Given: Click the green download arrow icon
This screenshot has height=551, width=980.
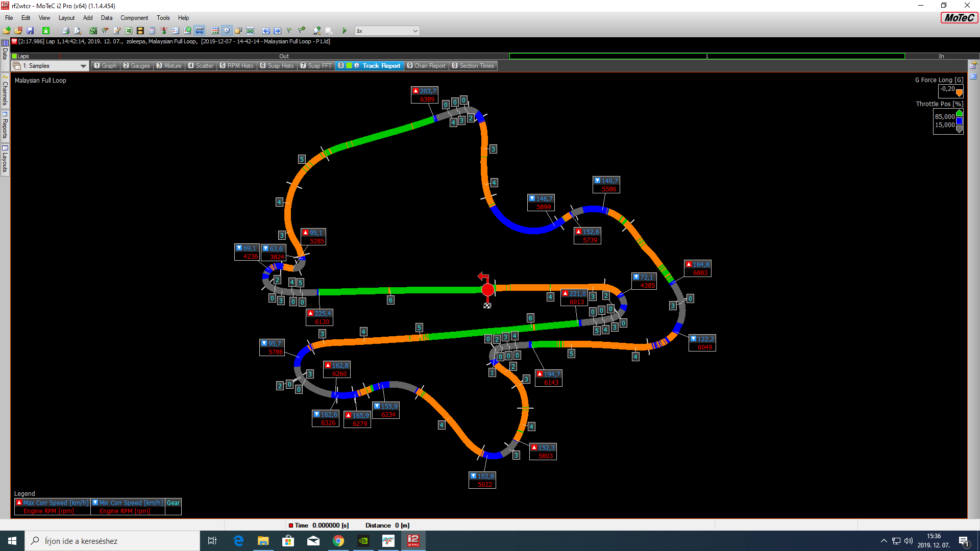Looking at the screenshot, I should point(46,31).
